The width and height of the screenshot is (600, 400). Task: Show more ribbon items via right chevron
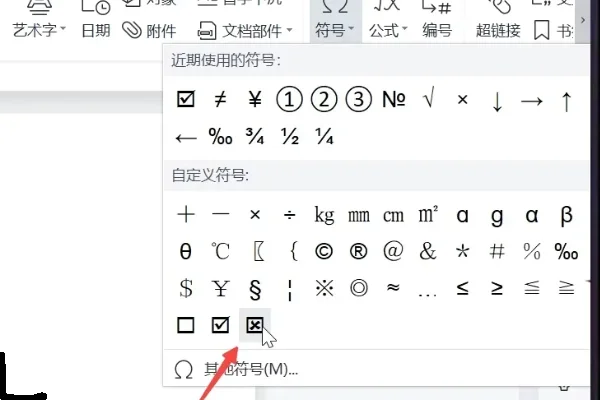(x=583, y=20)
